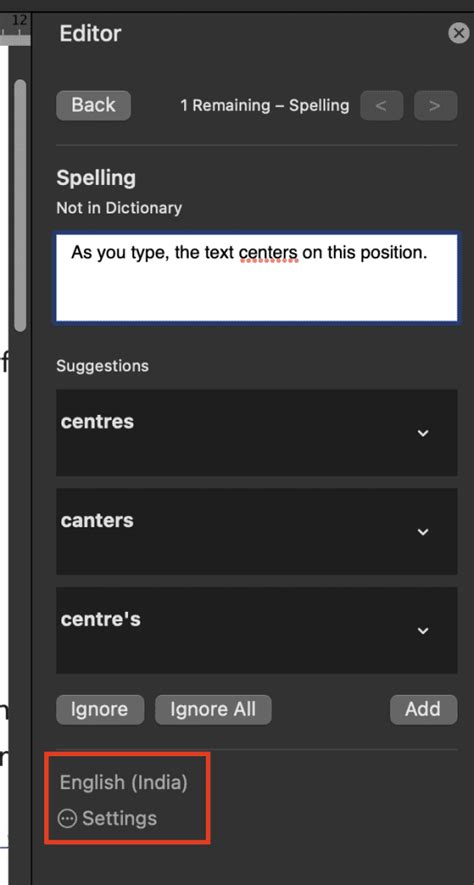Image resolution: width=474 pixels, height=885 pixels.
Task: Ignore this spelling error once
Action: pyautogui.click(x=100, y=709)
